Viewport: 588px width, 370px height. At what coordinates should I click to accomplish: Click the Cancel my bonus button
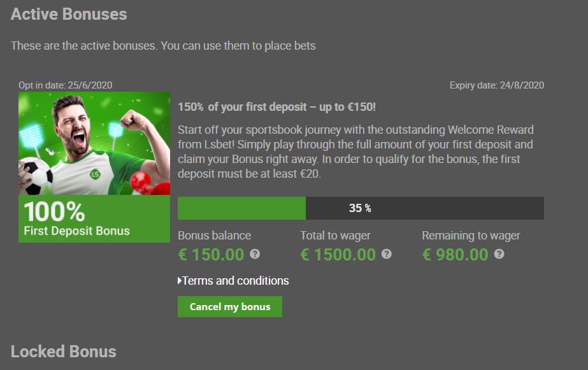click(x=230, y=307)
